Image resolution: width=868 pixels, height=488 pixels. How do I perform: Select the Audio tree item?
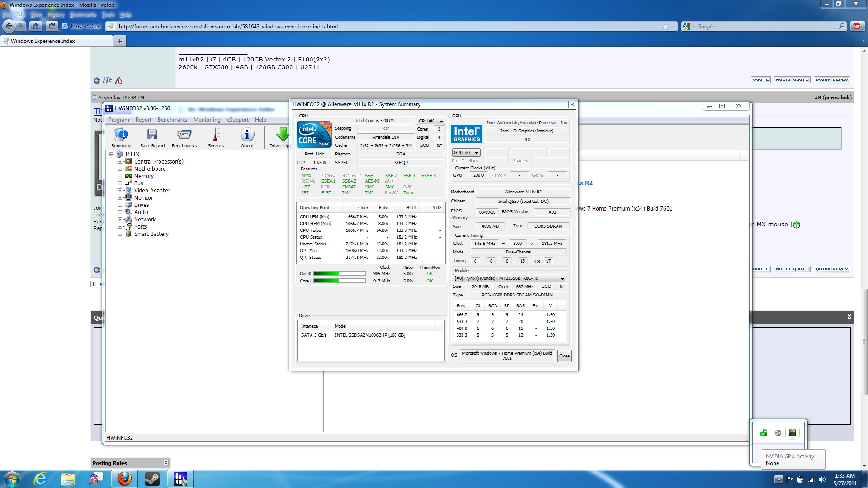[x=141, y=212]
